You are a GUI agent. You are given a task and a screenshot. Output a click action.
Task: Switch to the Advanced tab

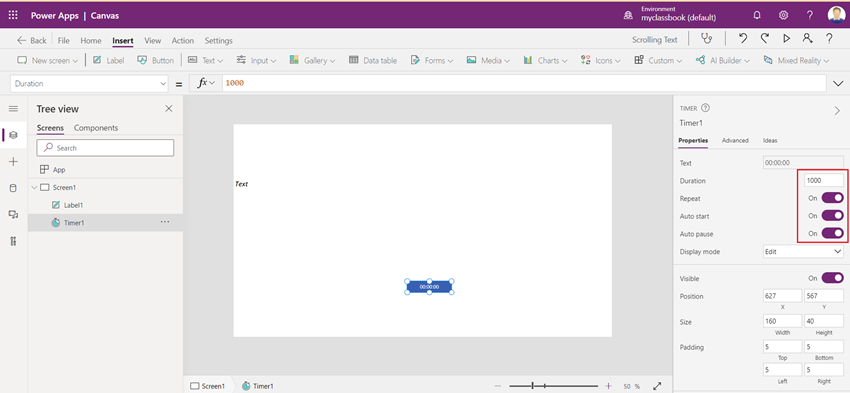coord(735,140)
